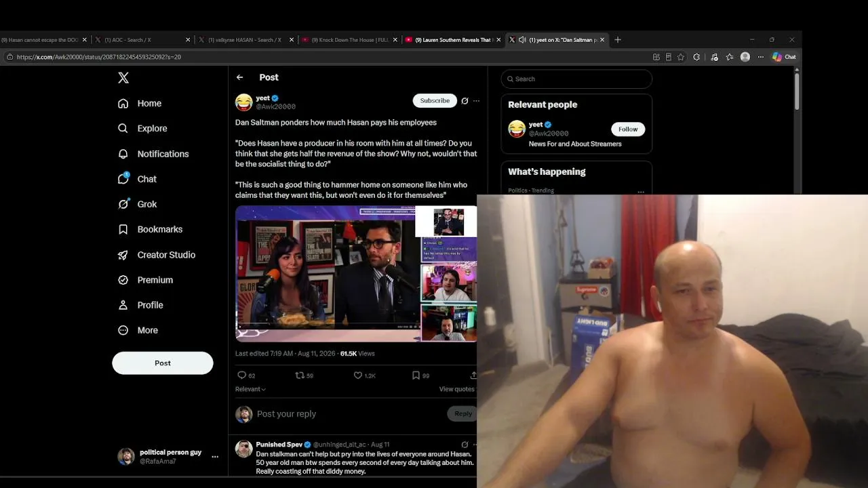Click the white Post button in sidebar
Screen dimensions: 868x488
[163, 363]
